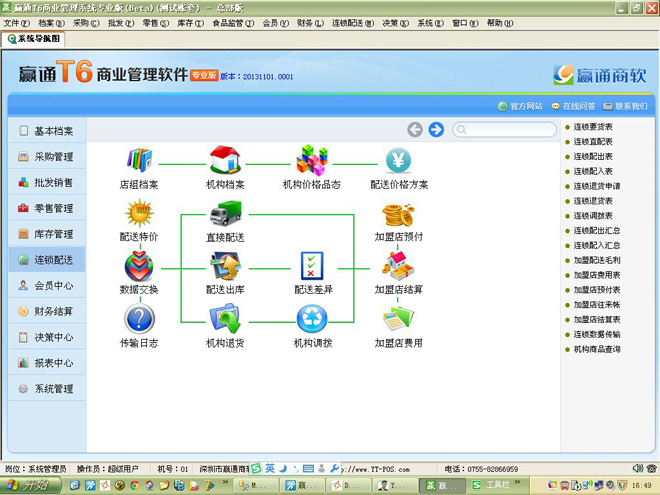Open the 加盟店结算 icon
660x495 pixels.
tap(398, 266)
